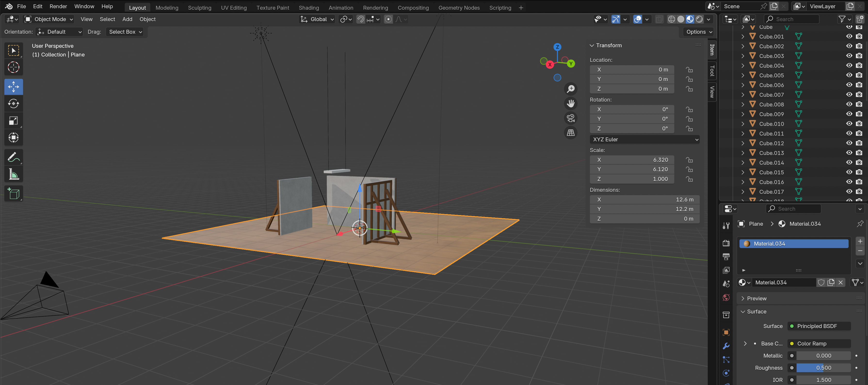Click the Options button in viewport header
Image resolution: width=868 pixels, height=385 pixels.
(x=699, y=32)
